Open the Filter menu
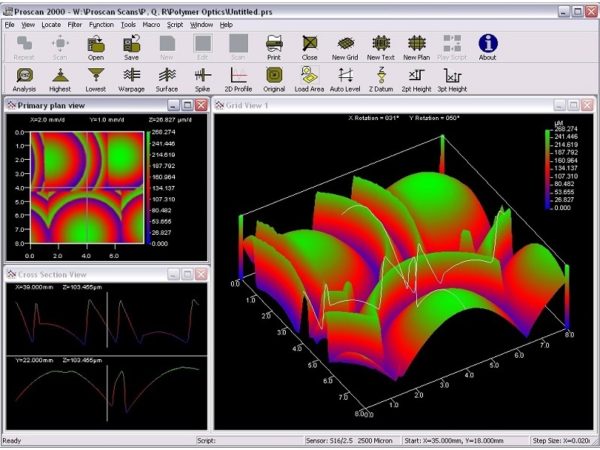This screenshot has width=600, height=450. [x=75, y=23]
